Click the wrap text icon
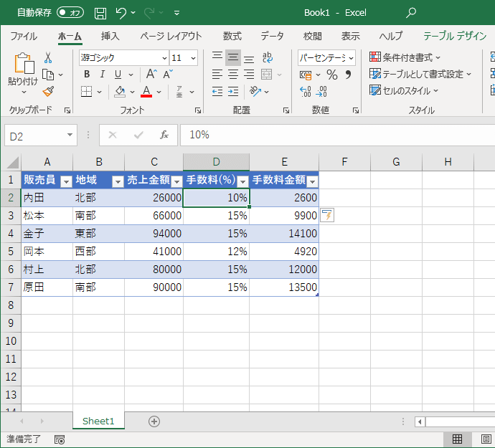The width and height of the screenshot is (495, 448). 267,58
